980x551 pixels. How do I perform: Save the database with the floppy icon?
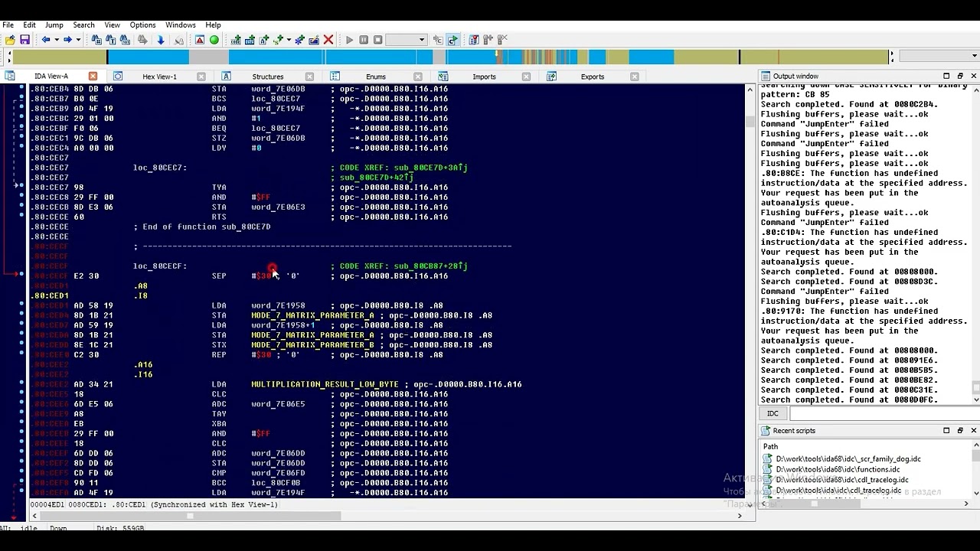(24, 40)
